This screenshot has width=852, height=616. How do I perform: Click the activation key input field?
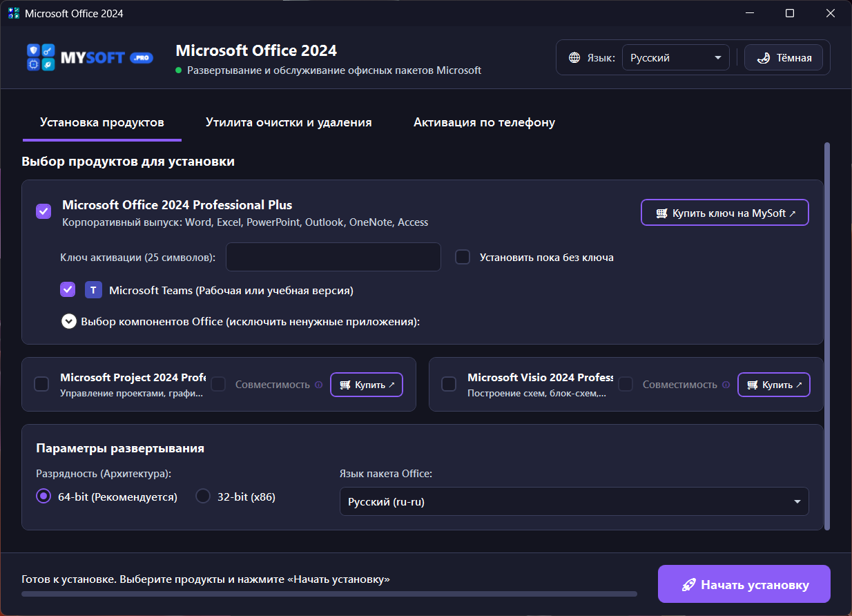click(333, 257)
